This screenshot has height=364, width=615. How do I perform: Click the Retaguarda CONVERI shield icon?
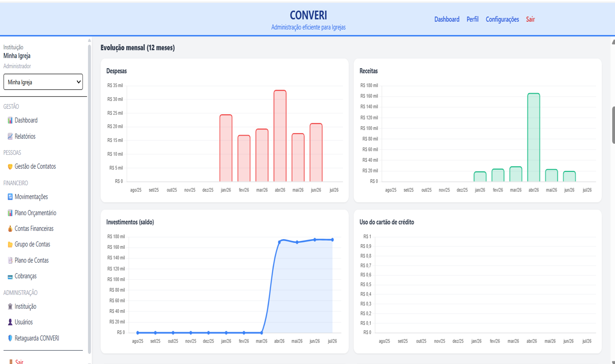click(10, 338)
